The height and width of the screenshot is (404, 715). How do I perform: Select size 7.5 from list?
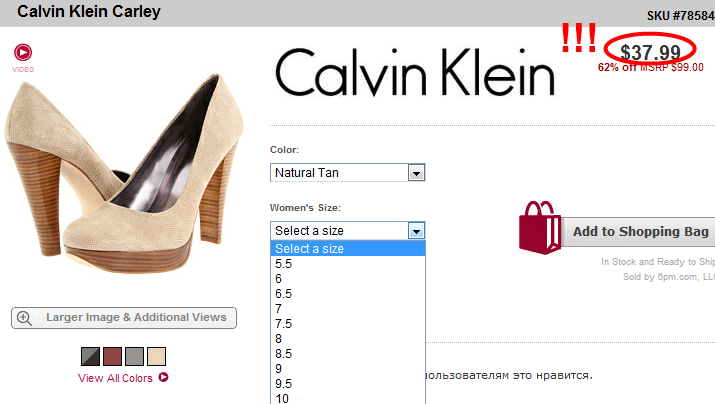coord(348,324)
